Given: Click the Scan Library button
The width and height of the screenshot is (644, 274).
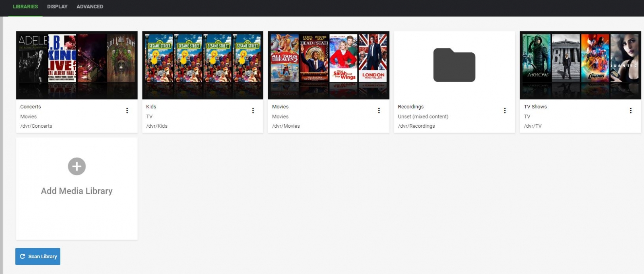Looking at the screenshot, I should pos(38,256).
